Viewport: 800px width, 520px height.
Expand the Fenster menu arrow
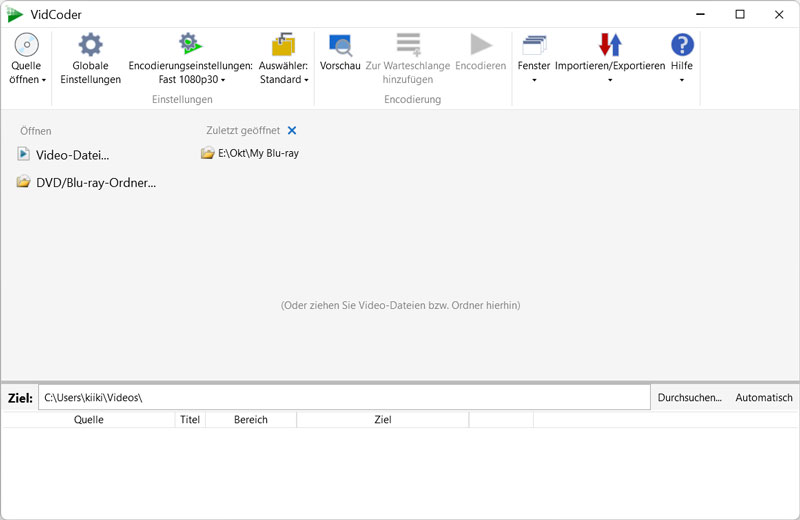pos(534,80)
